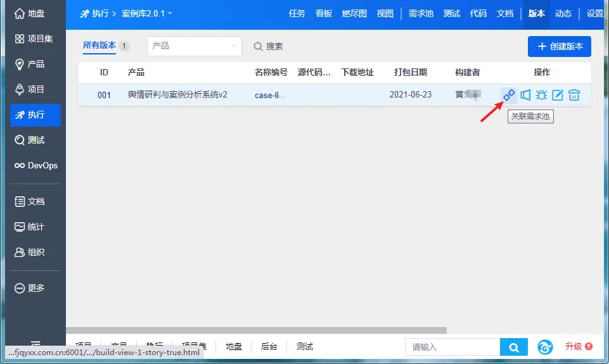This screenshot has height=364, width=609.
Task: Click the horizontal scrollbar at the bottom
Action: (257, 330)
